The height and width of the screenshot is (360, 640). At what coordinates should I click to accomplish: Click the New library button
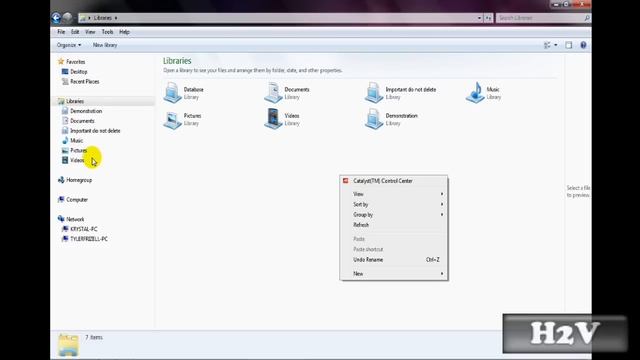[105, 45]
